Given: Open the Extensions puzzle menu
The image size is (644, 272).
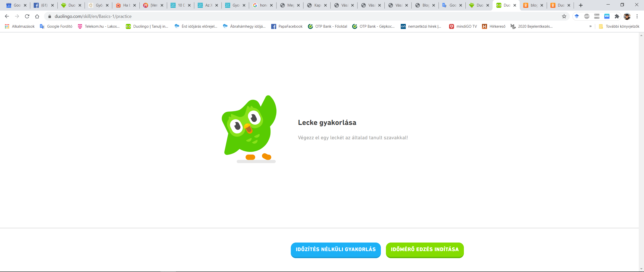Looking at the screenshot, I should pyautogui.click(x=617, y=16).
